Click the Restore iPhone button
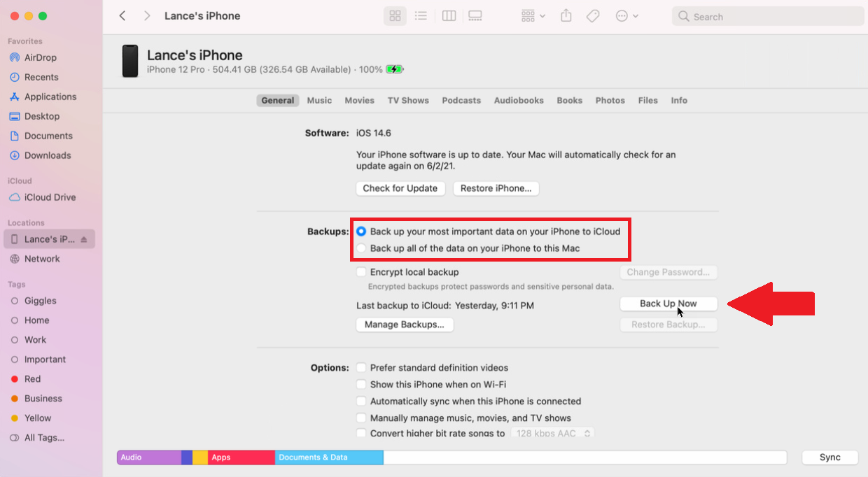The width and height of the screenshot is (868, 477). click(x=496, y=188)
